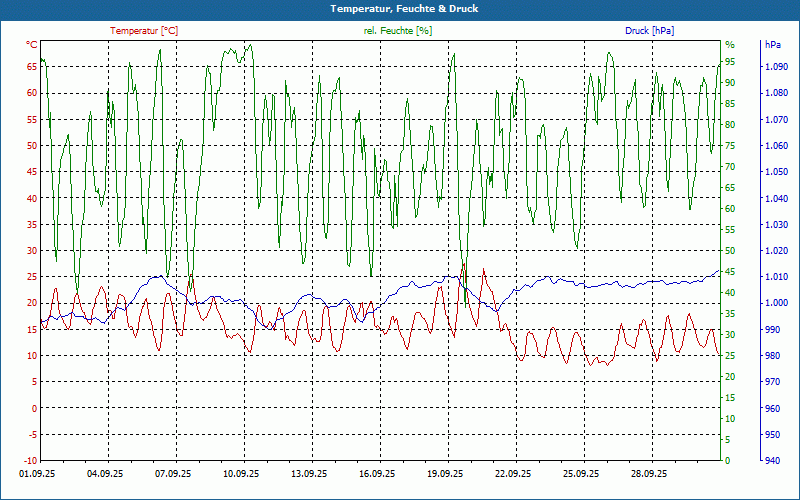Click the -10 value on temperature axis
This screenshot has width=800, height=500.
pos(30,461)
